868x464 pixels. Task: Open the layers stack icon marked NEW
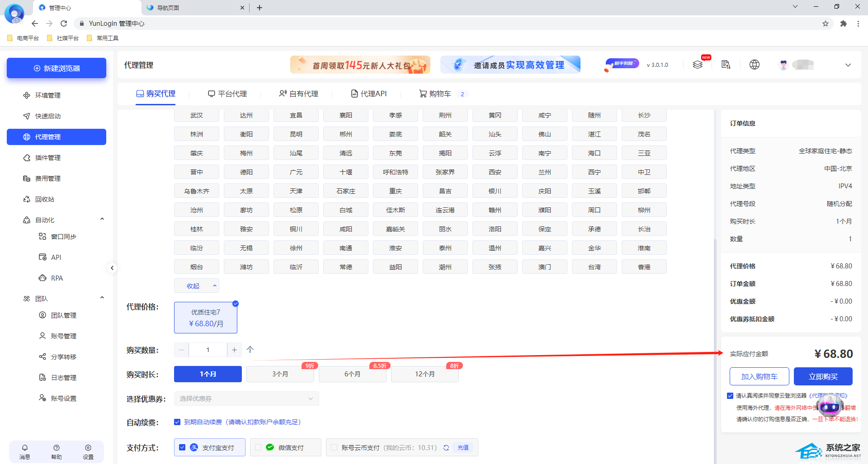point(698,65)
